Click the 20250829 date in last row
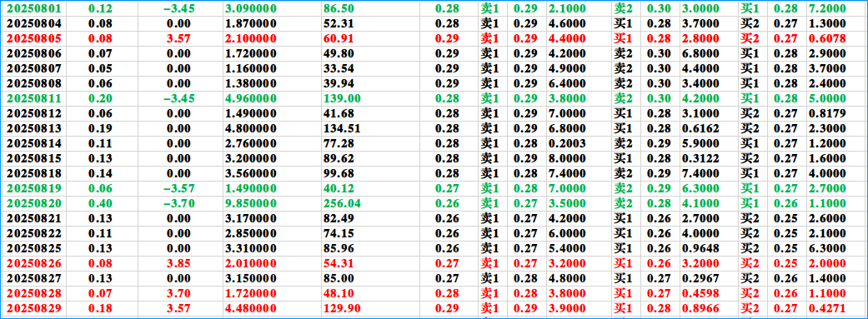 pyautogui.click(x=34, y=307)
